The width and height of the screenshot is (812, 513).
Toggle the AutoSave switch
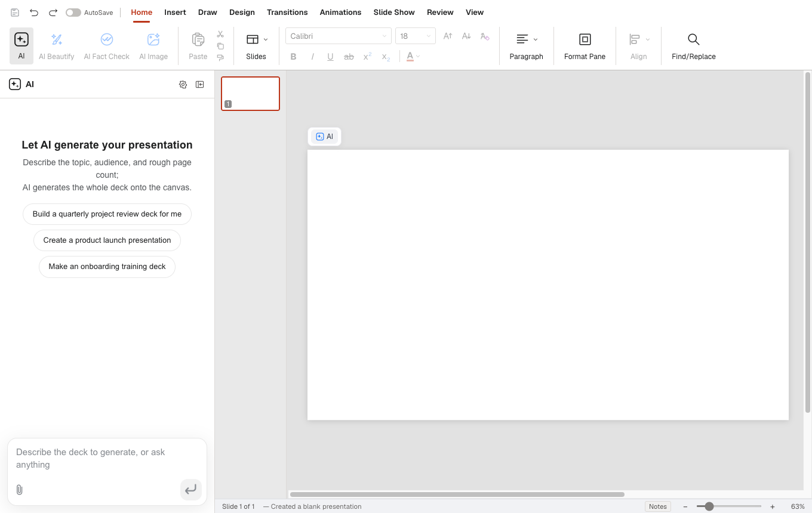coord(73,13)
